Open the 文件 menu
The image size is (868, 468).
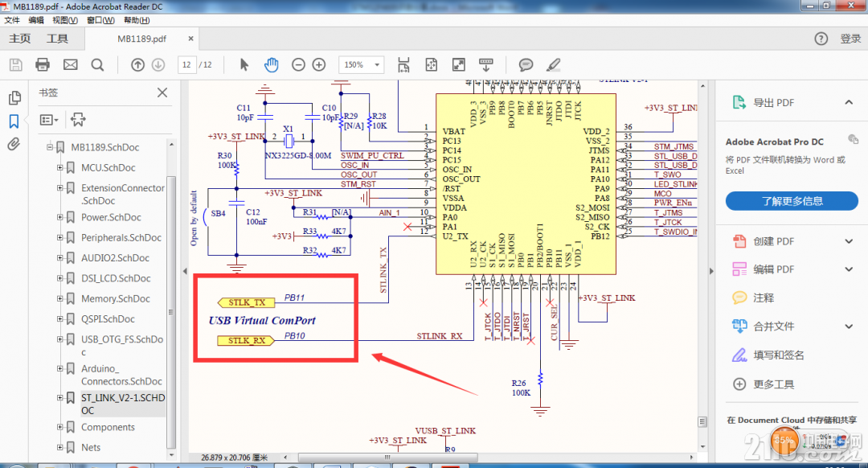coord(12,20)
